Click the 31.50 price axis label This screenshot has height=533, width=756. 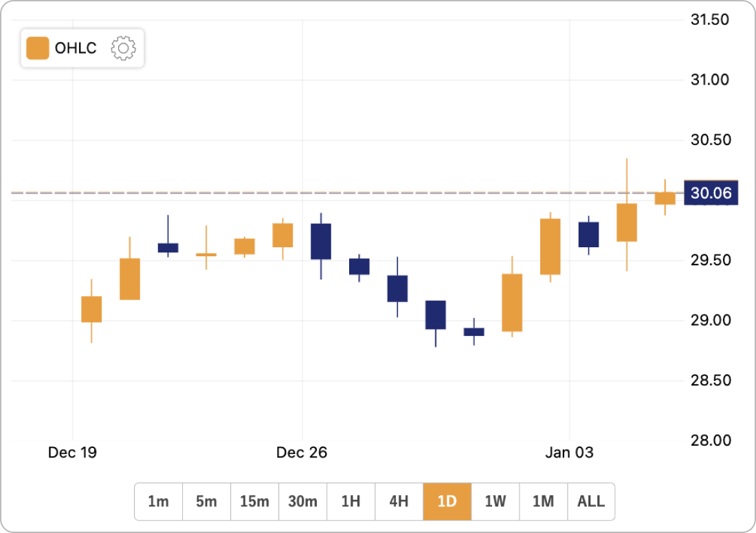[x=710, y=20]
